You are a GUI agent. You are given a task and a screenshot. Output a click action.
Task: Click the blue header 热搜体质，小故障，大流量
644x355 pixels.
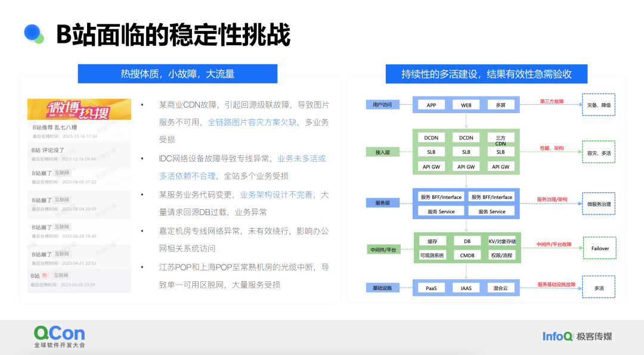tap(178, 74)
